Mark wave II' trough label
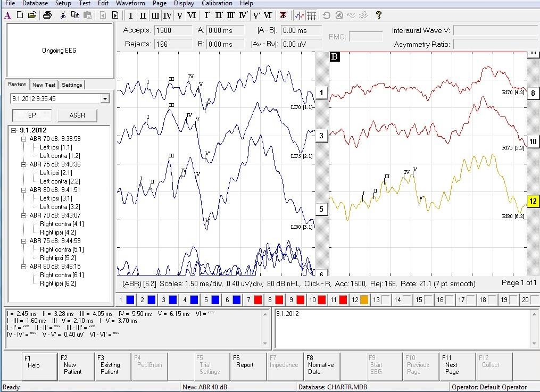Screen dimensions: 540x392 pos(219,15)
